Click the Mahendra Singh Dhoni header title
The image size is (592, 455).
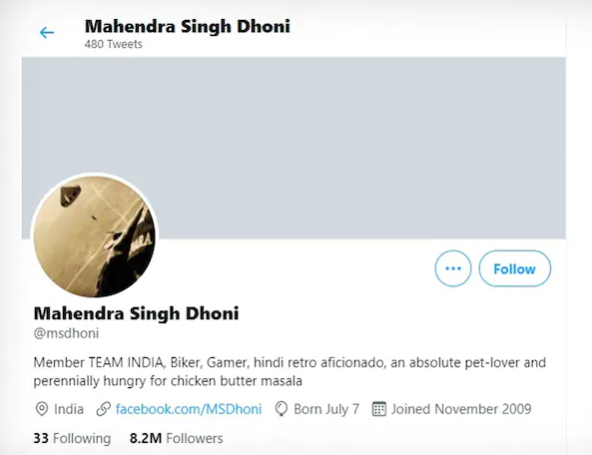(x=188, y=26)
